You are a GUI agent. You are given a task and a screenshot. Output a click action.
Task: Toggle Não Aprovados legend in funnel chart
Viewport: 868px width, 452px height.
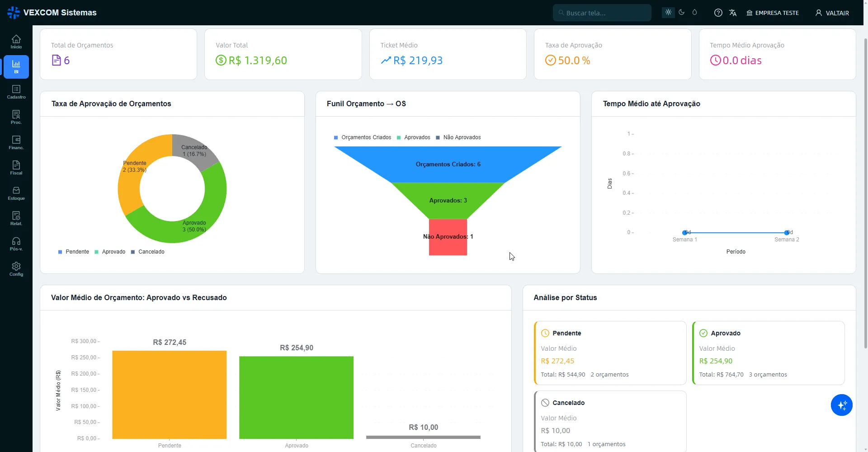point(458,137)
